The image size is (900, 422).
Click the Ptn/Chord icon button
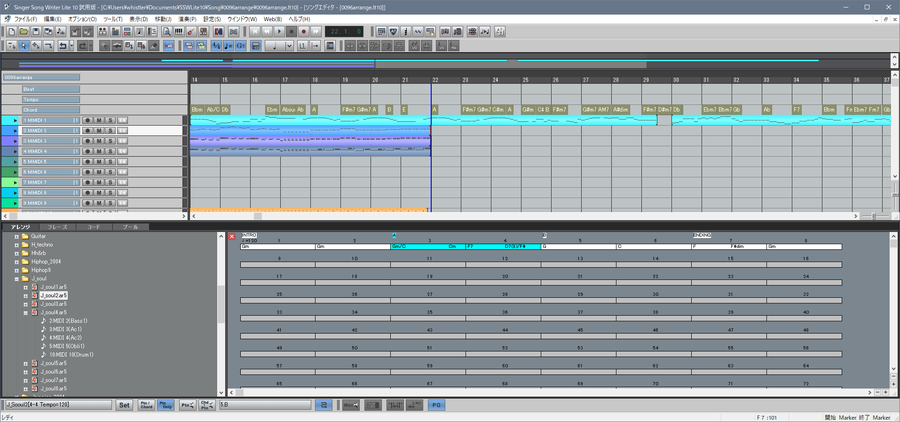[146, 405]
